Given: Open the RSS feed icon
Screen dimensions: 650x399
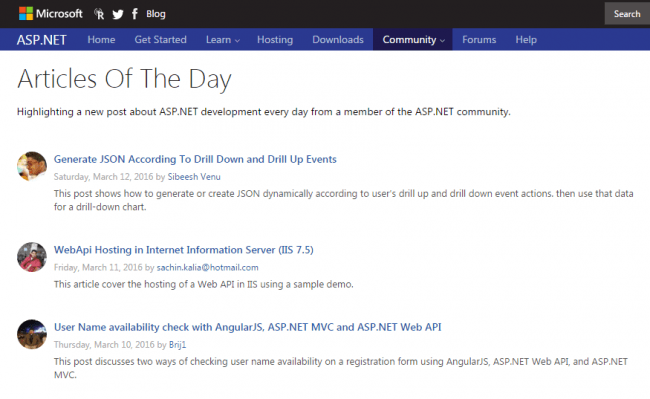Looking at the screenshot, I should [x=99, y=14].
